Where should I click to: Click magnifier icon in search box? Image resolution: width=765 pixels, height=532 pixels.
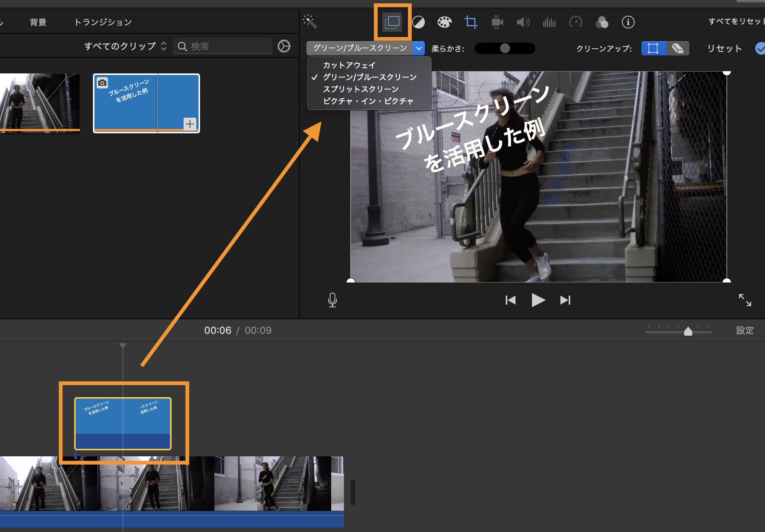tap(182, 46)
